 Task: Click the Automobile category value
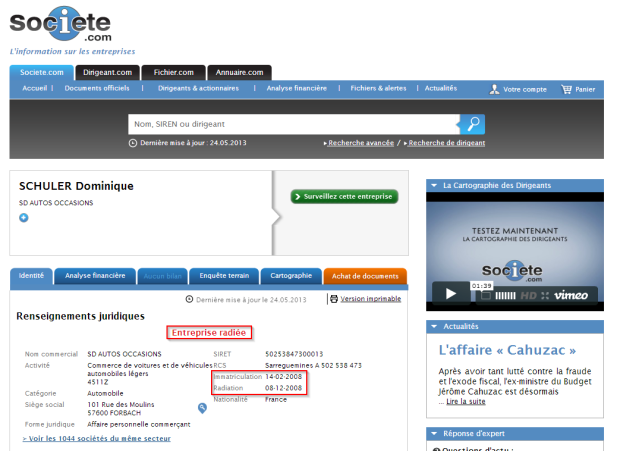(105, 393)
